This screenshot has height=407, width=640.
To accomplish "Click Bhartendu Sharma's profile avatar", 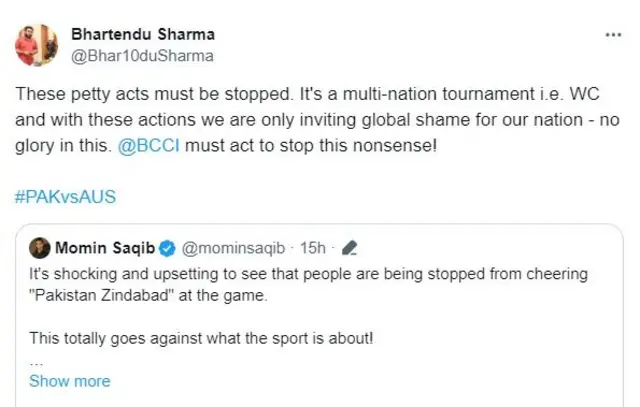I will coord(37,43).
